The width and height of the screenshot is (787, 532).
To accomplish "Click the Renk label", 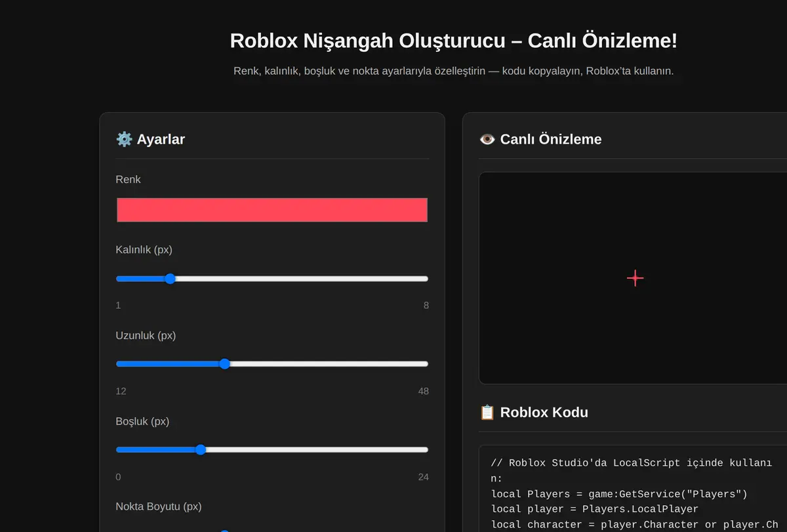I will [x=129, y=180].
